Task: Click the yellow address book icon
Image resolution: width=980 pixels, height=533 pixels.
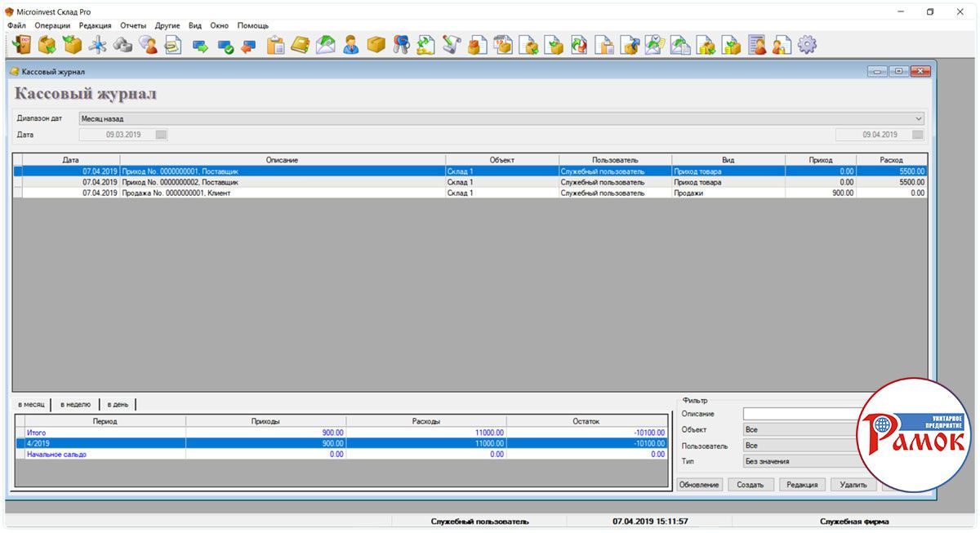Action: click(x=301, y=45)
